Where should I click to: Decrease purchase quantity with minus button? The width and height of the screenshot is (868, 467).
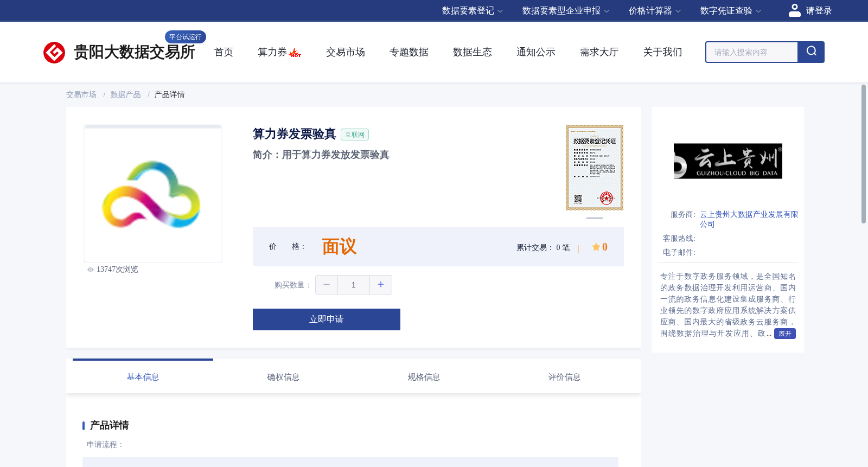pyautogui.click(x=327, y=285)
